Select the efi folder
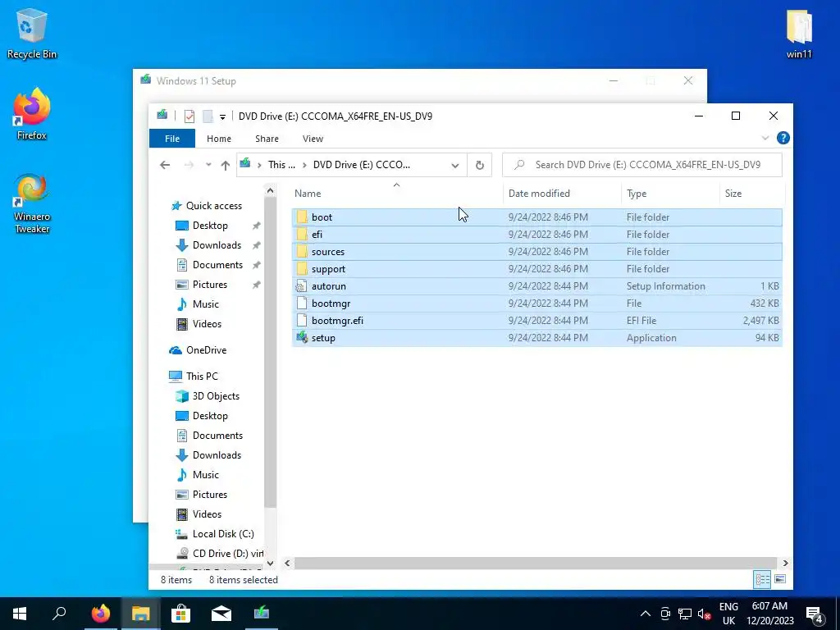 click(x=536, y=234)
